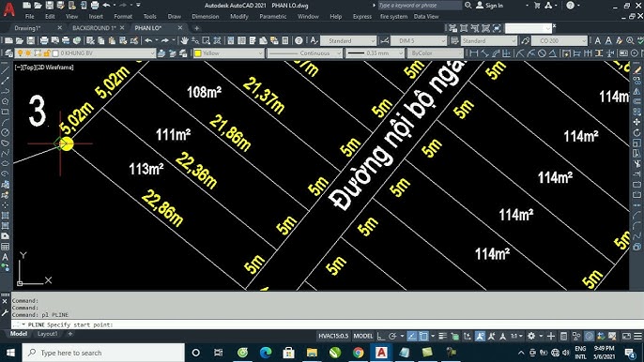This screenshot has width=644, height=362.
Task: Click the Windows taskbar search box
Action: (103, 353)
